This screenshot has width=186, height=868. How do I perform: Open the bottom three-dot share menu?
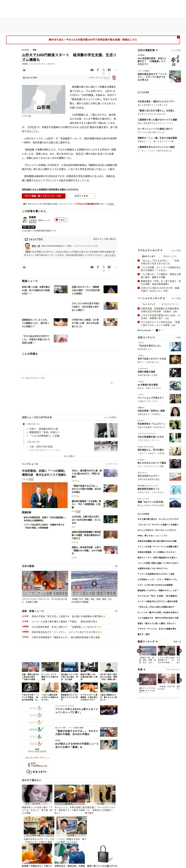(115, 267)
